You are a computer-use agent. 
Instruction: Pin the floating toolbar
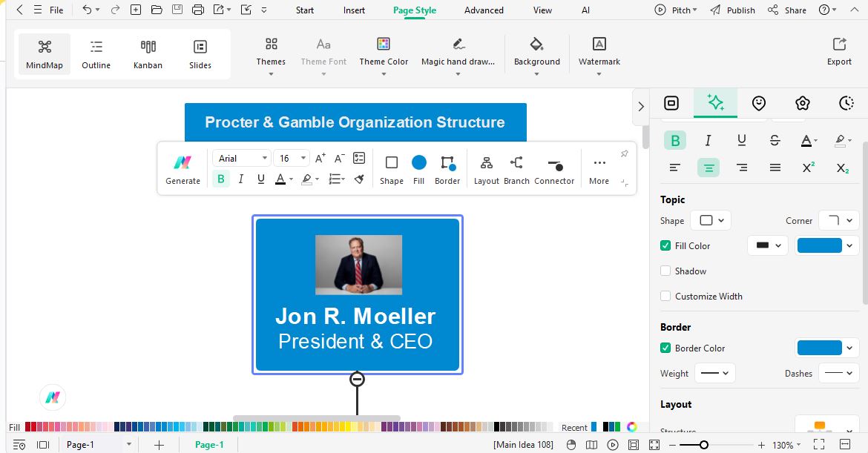pyautogui.click(x=625, y=153)
